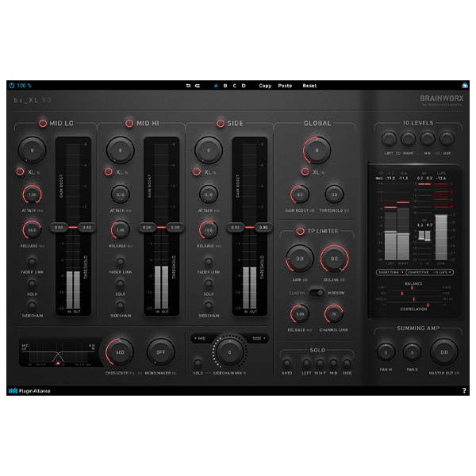Click the Mono Maker Hz knob

(160, 352)
